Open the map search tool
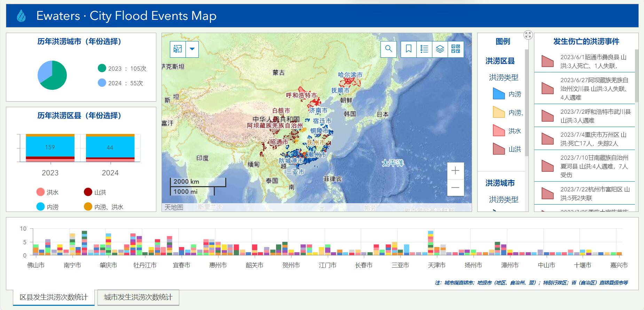 pyautogui.click(x=388, y=49)
